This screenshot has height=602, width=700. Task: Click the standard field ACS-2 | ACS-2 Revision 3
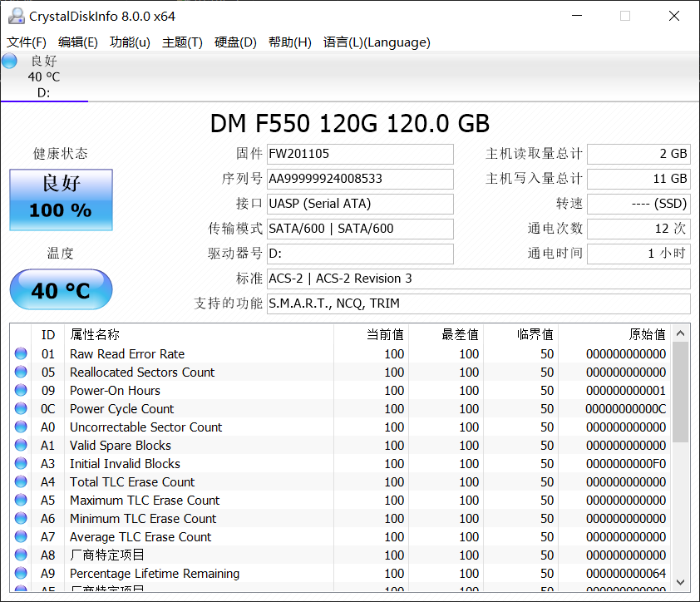tap(479, 279)
